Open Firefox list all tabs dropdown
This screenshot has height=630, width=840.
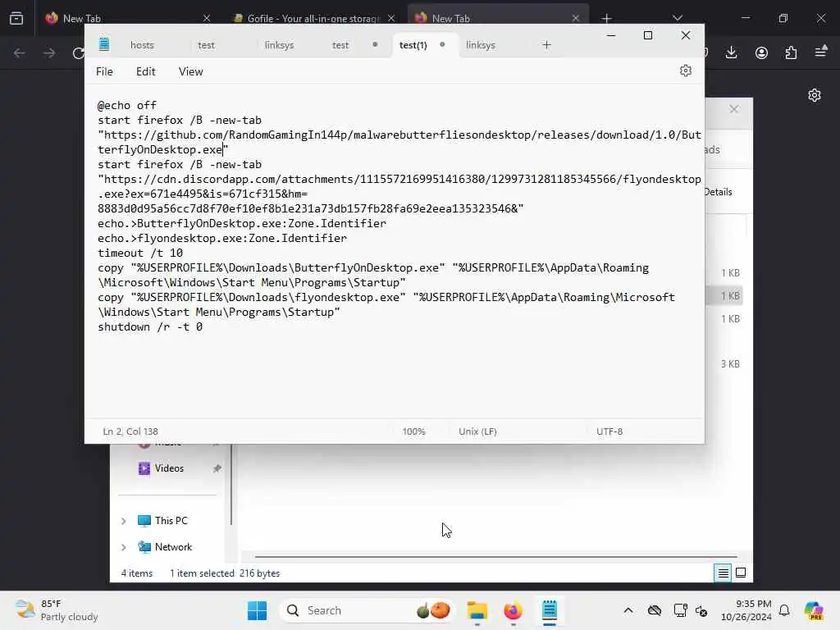pos(678,18)
